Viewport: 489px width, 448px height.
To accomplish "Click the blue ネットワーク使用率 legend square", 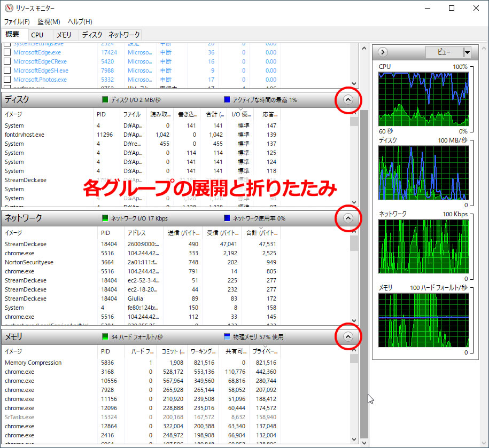I will (227, 218).
